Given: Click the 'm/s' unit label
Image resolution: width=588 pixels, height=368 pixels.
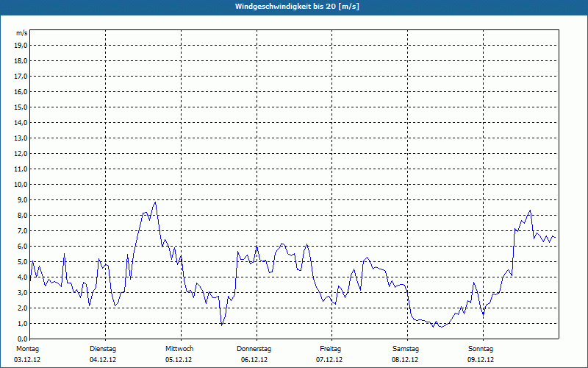Looking at the screenshot, I should click(x=21, y=33).
